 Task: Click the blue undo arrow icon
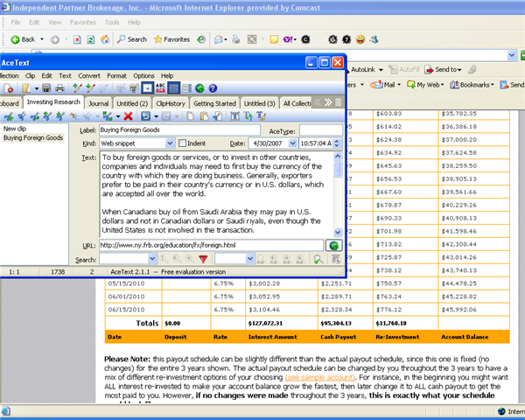point(145,116)
